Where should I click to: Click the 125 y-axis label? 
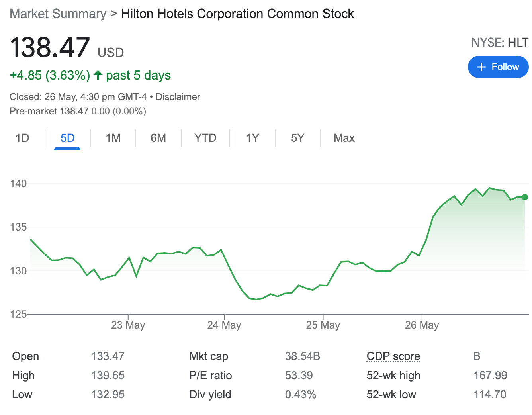click(18, 314)
